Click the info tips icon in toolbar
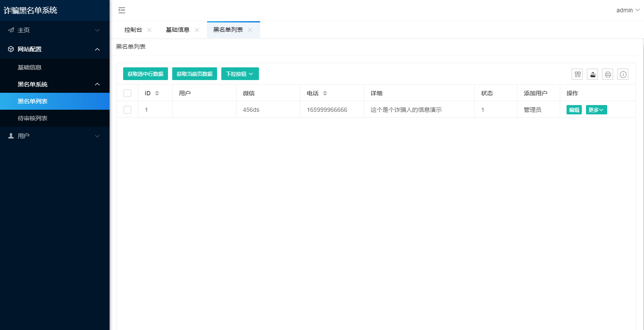This screenshot has height=330, width=644. pyautogui.click(x=623, y=74)
